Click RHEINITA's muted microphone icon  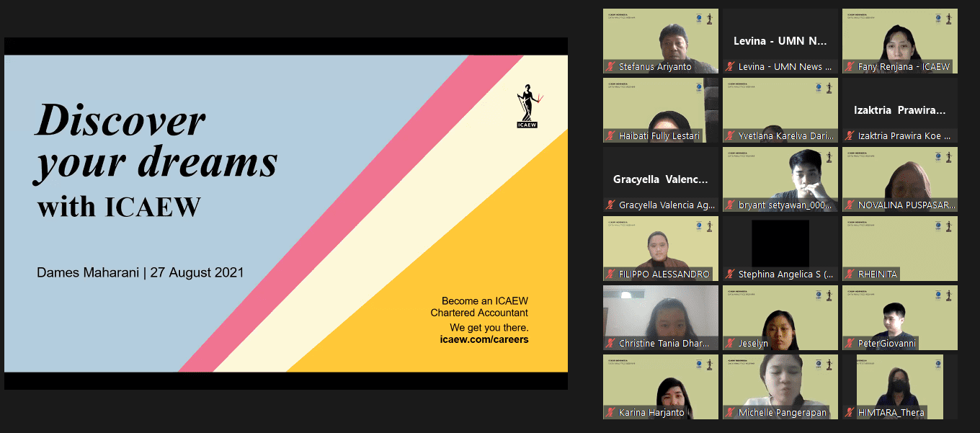pos(850,274)
